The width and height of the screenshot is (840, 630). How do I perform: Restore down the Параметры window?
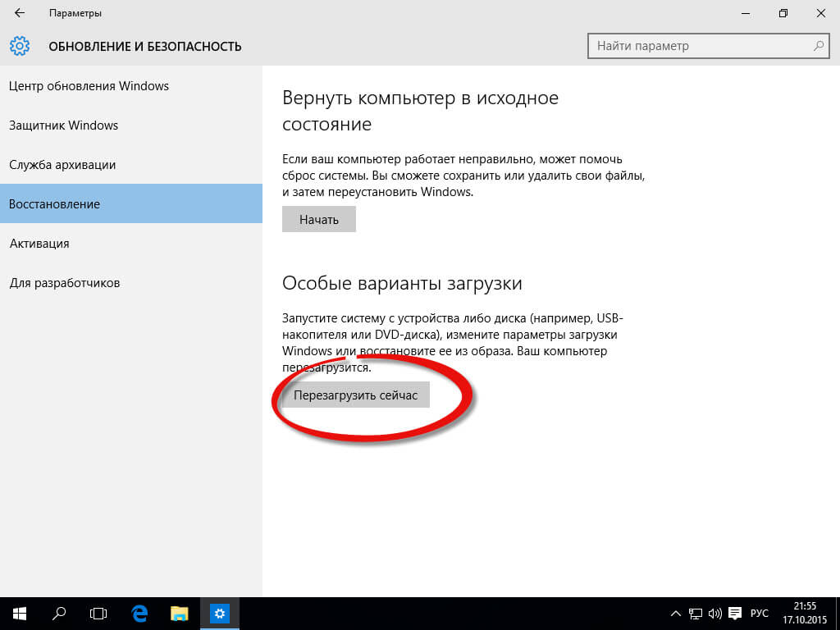(x=783, y=13)
